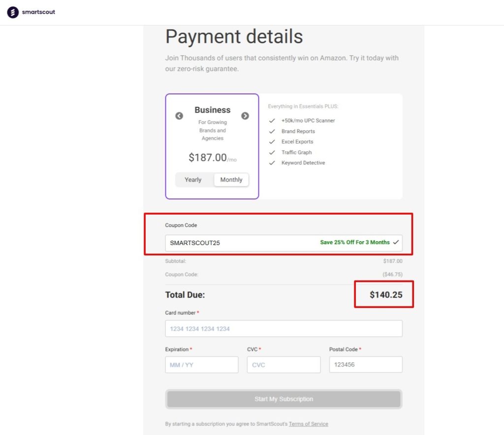Click checkmark next to Brand Reports
The image size is (504, 435).
pos(272,131)
